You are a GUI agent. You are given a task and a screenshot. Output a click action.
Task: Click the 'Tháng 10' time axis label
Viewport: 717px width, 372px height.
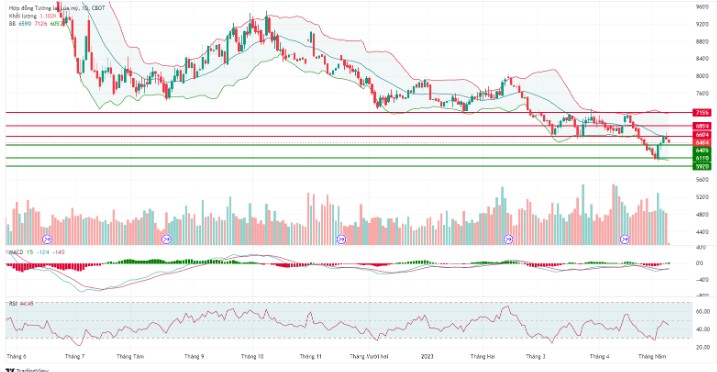tap(252, 356)
